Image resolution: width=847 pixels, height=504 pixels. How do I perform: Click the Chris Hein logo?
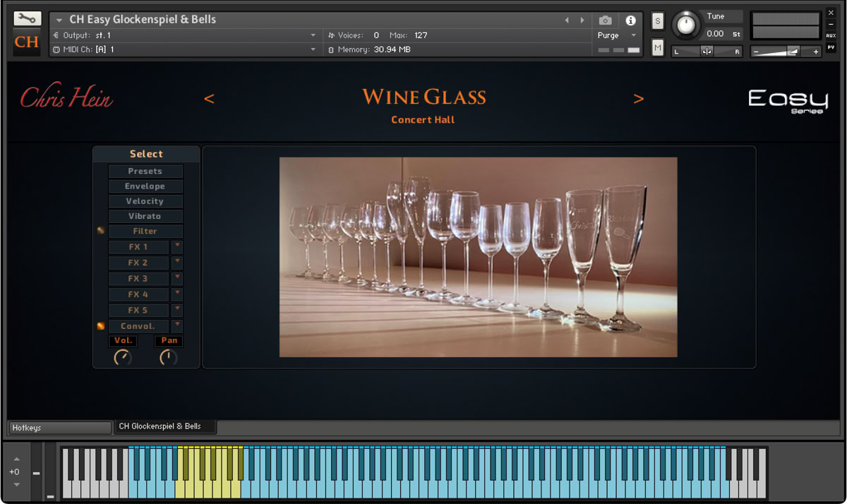[x=66, y=98]
